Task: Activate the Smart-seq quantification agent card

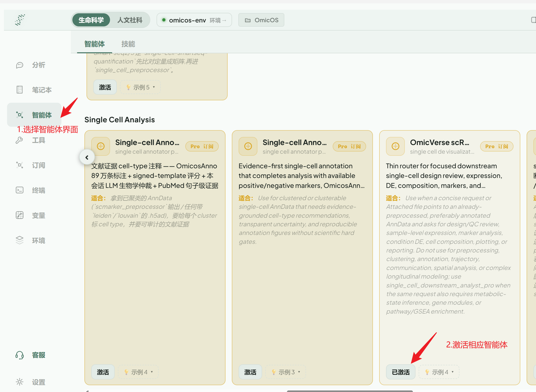Action: tap(105, 87)
